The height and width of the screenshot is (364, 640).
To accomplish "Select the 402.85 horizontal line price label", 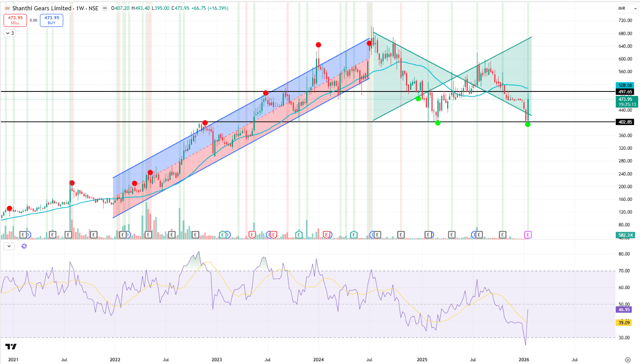I will [625, 122].
